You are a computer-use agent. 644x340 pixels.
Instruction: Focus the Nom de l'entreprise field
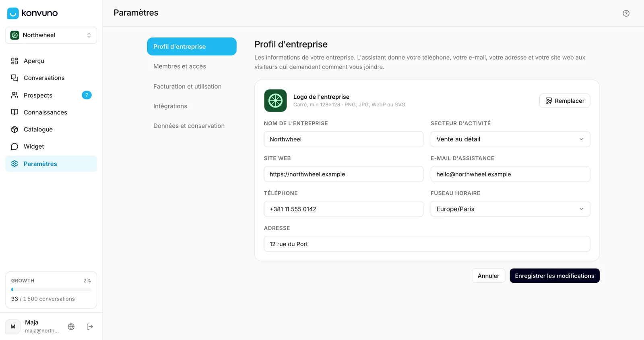pos(343,139)
